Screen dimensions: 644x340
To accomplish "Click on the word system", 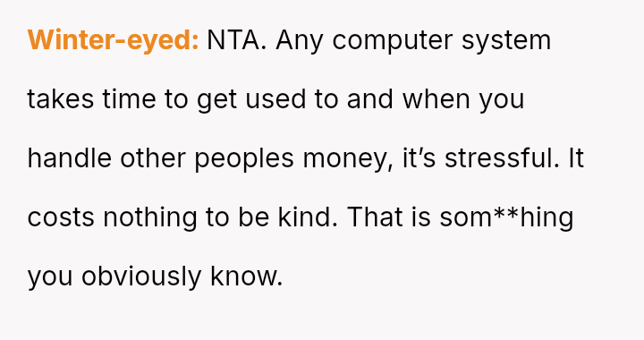I will (506, 41).
